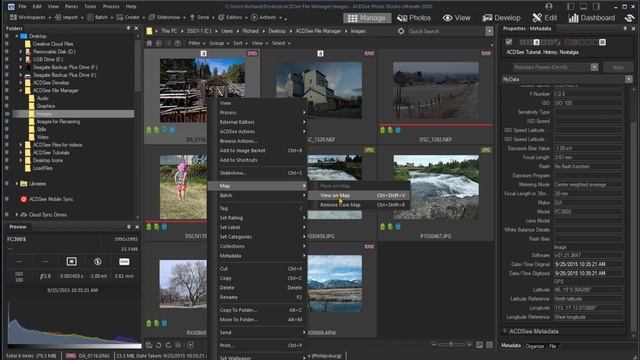Open the View dropdown in file list toolbar
This screenshot has width=640, height=360.
pos(259,43)
